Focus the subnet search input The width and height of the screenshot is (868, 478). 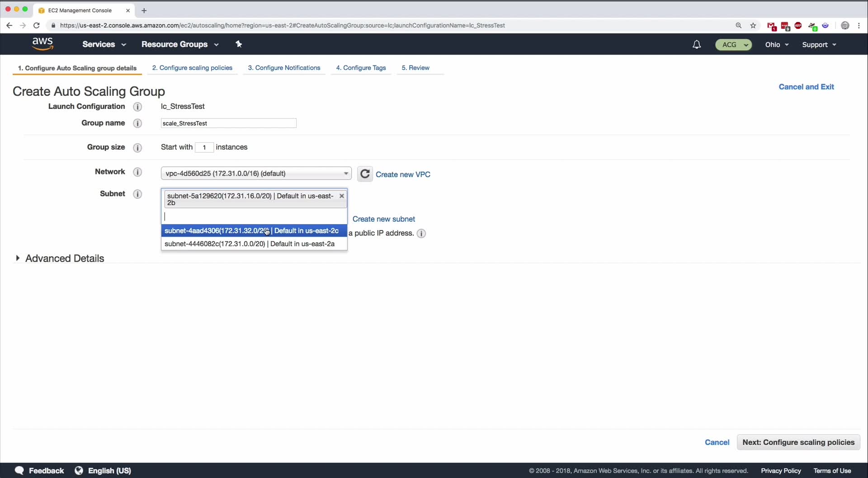(x=254, y=216)
